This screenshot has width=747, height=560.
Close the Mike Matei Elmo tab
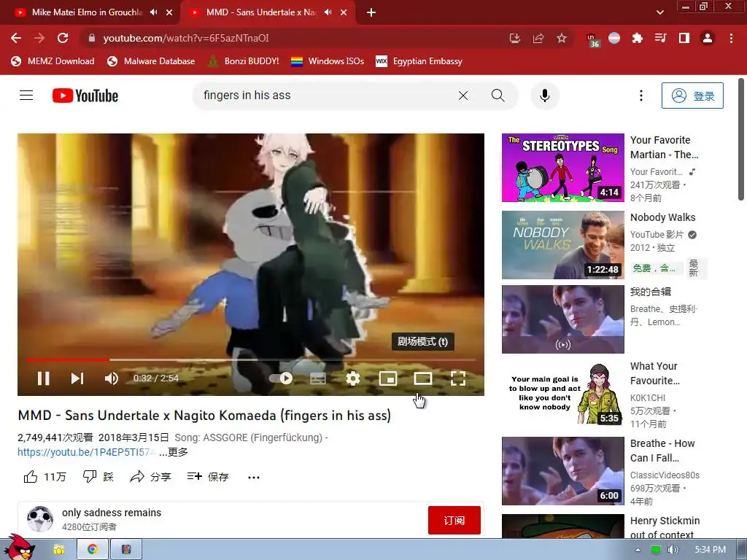pos(169,12)
